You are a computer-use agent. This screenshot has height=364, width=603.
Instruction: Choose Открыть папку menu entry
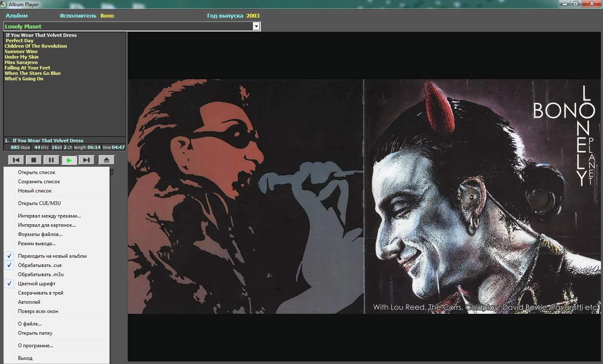point(57,333)
